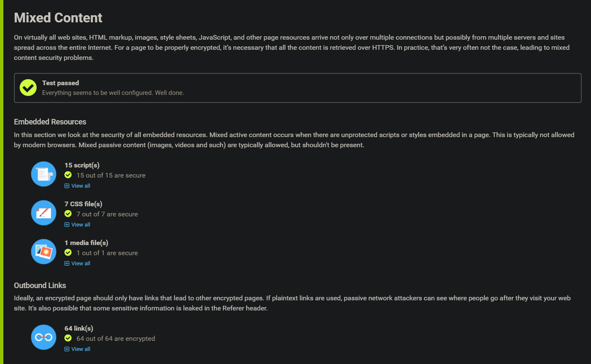Image resolution: width=591 pixels, height=364 pixels.
Task: Click the media files picture icon
Action: click(x=43, y=251)
